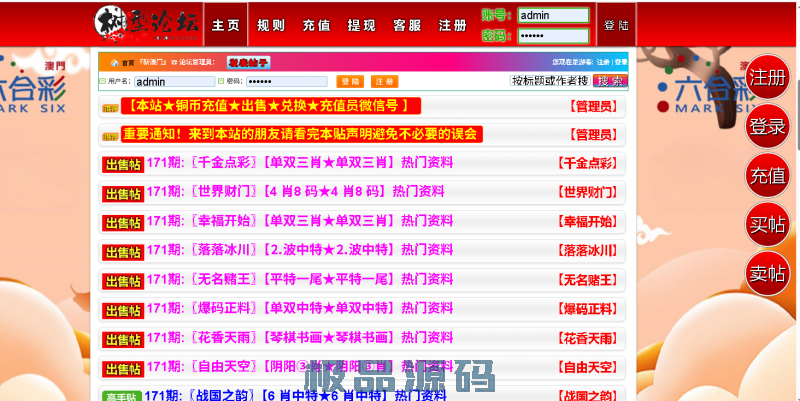This screenshot has height=401, width=800.
Task: Click the round red 注册 button in the sidebar
Action: pyautogui.click(x=767, y=78)
